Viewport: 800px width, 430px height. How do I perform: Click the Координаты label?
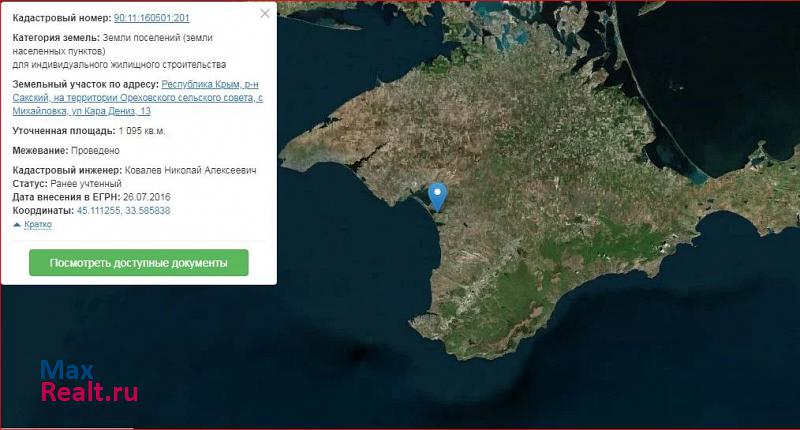click(x=43, y=211)
